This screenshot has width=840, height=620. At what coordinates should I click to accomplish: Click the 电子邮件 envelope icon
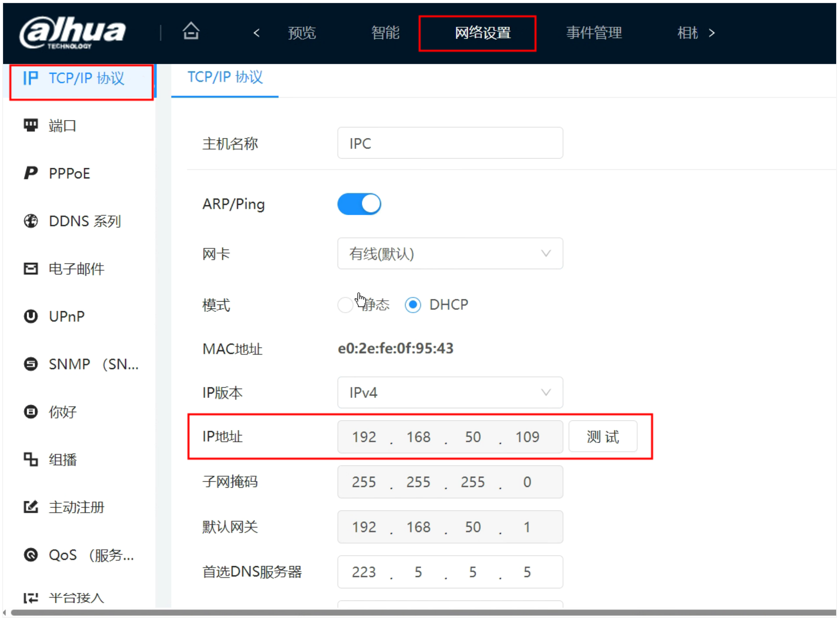pos(31,269)
